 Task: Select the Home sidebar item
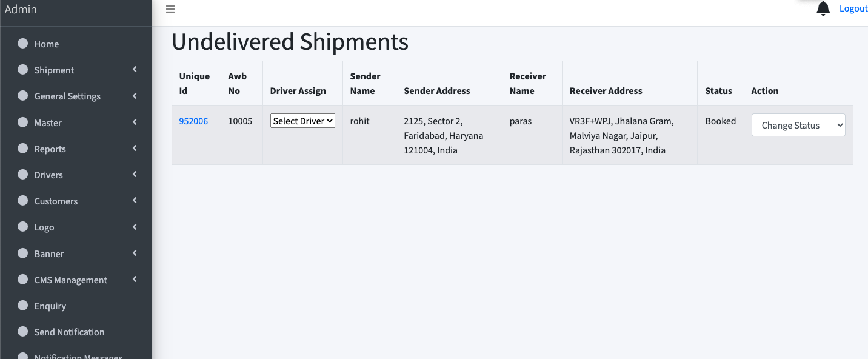pyautogui.click(x=48, y=44)
